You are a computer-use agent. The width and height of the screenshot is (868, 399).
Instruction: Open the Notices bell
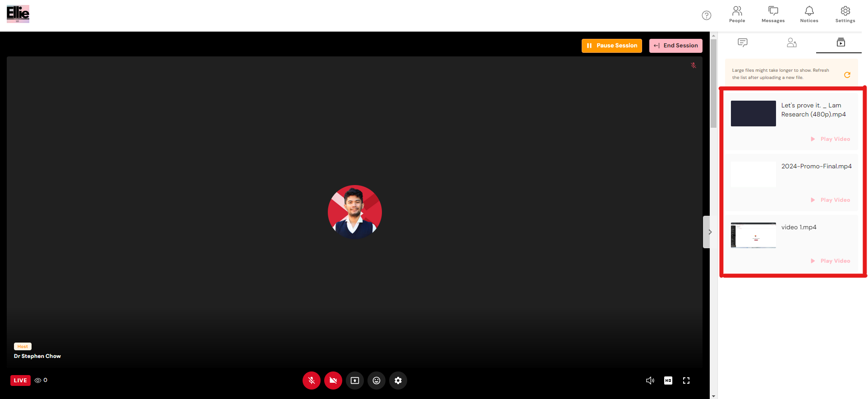pyautogui.click(x=809, y=14)
